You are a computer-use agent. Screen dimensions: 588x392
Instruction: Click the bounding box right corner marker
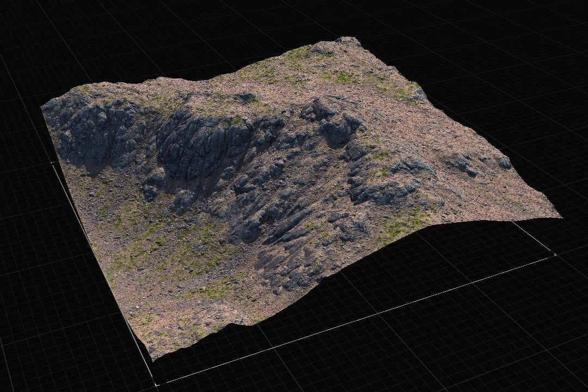555,255
